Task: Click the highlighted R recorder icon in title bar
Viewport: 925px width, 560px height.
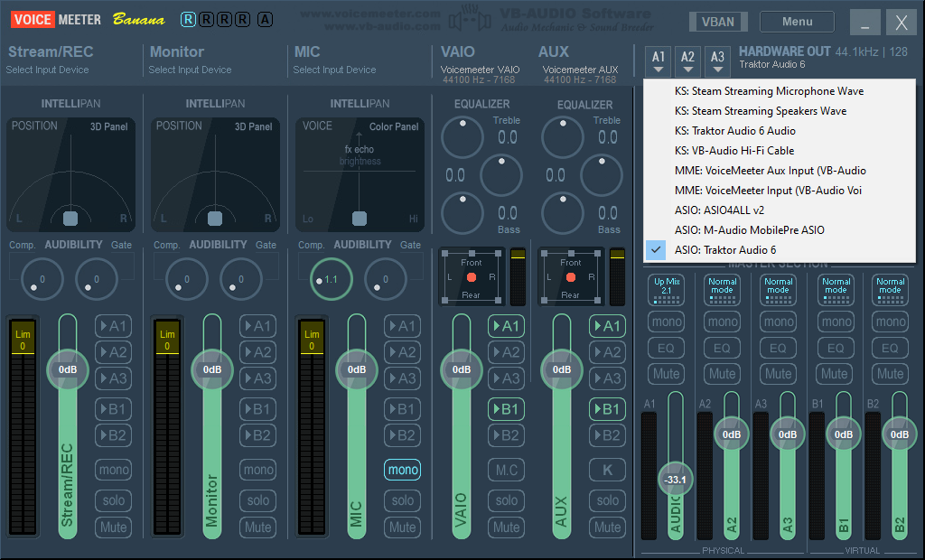Action: pyautogui.click(x=188, y=20)
